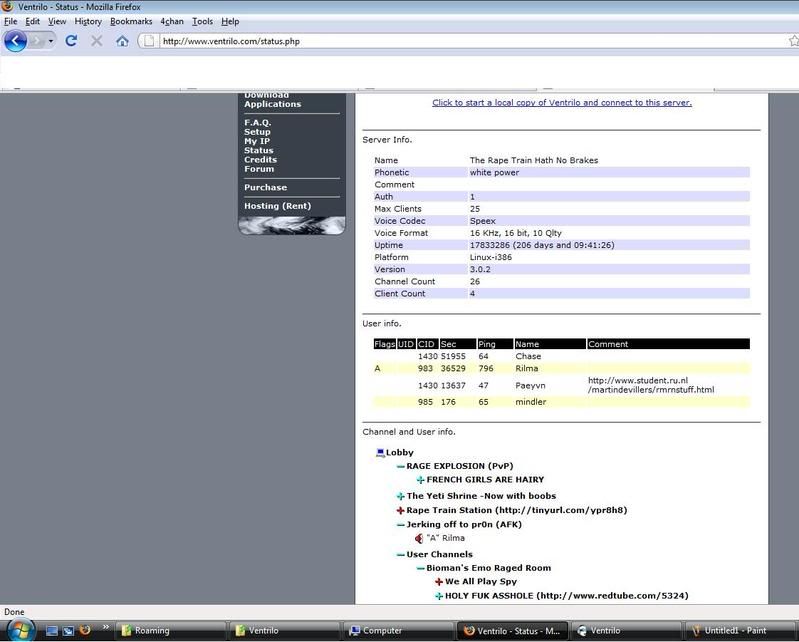Open the Bookmarks menu
The width and height of the screenshot is (799, 642).
pyautogui.click(x=131, y=21)
